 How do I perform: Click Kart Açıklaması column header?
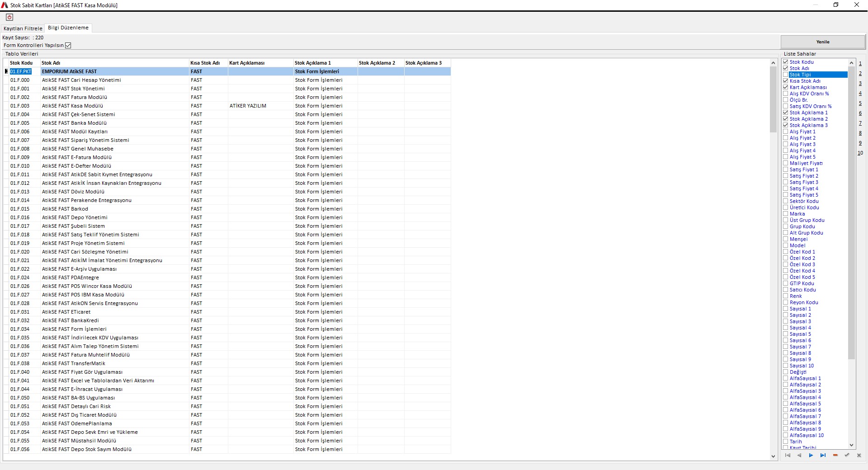pos(261,63)
